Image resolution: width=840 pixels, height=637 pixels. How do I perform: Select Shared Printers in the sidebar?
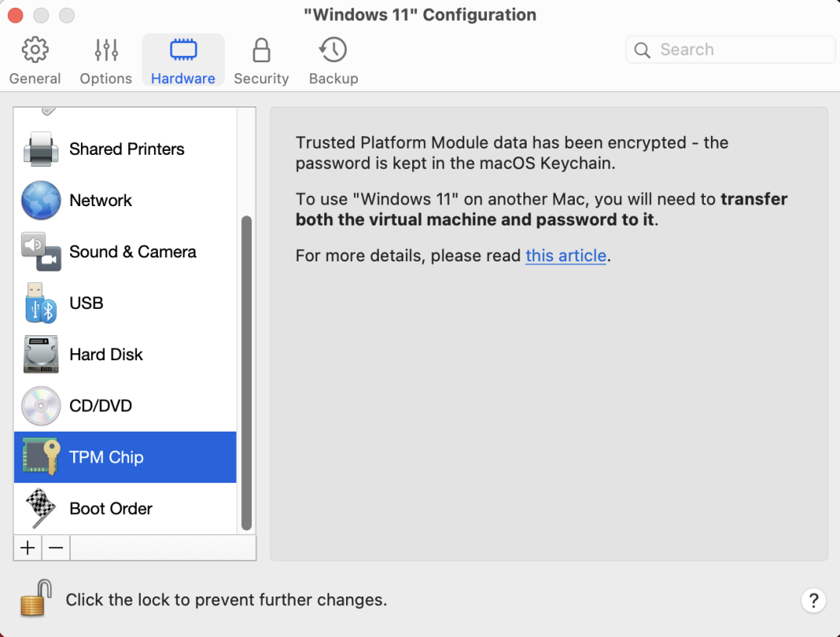[124, 149]
